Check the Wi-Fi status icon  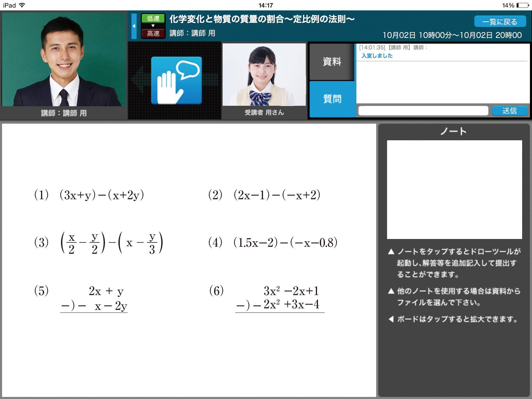click(x=22, y=5)
